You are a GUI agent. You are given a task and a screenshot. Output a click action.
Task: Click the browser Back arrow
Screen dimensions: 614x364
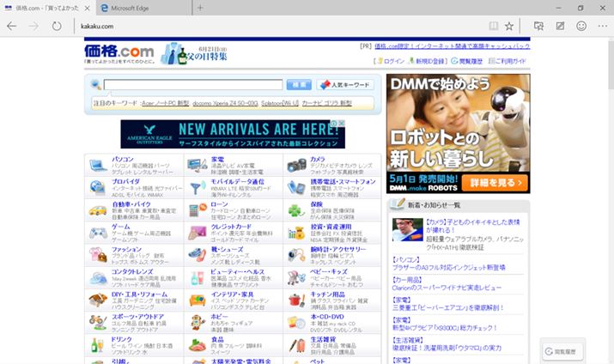(12, 27)
